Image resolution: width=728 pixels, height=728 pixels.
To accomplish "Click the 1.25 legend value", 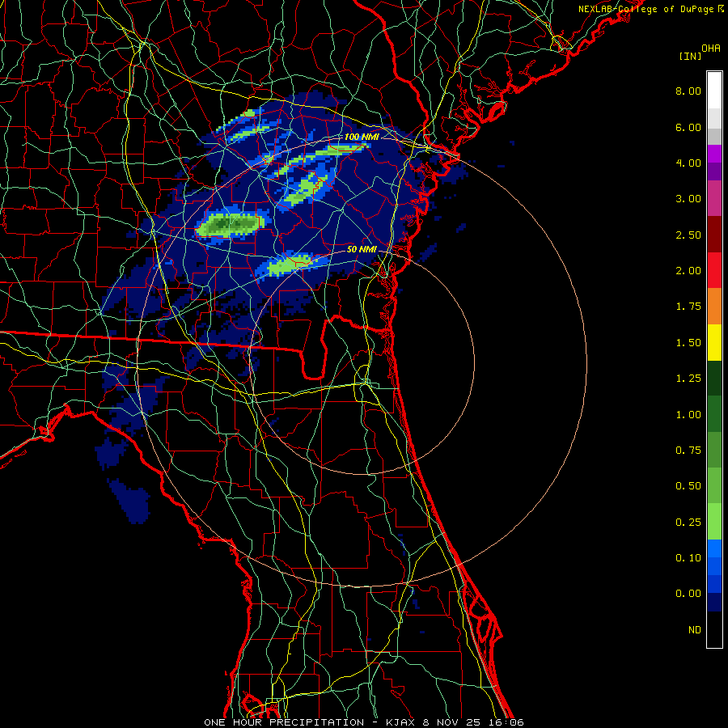I will [x=688, y=379].
